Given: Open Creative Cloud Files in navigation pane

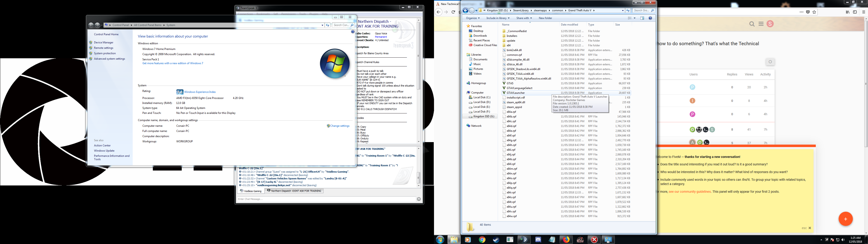Looking at the screenshot, I should pos(485,45).
